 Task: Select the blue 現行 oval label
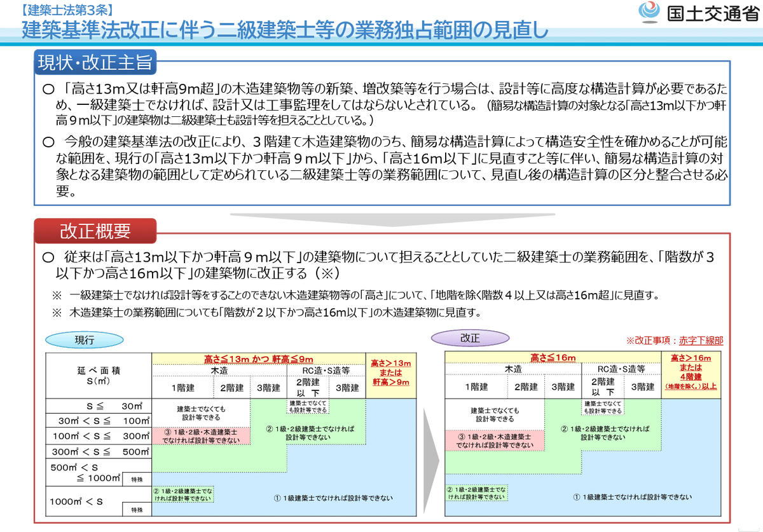point(84,341)
